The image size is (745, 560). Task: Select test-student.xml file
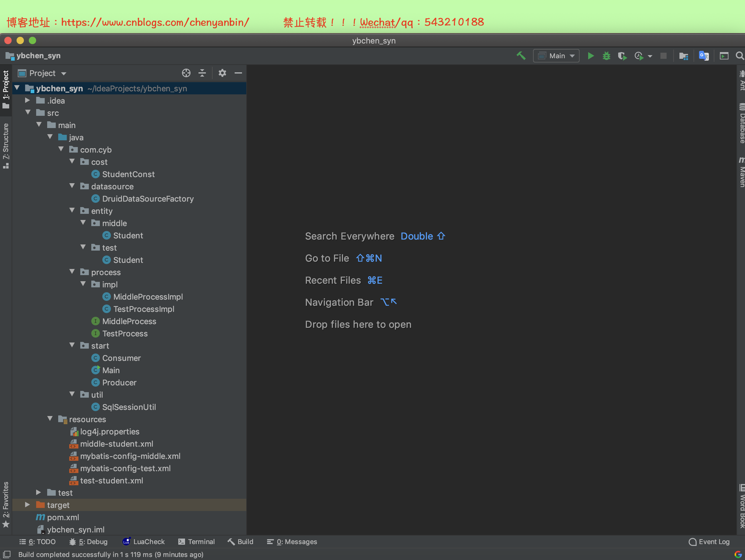pos(106,481)
